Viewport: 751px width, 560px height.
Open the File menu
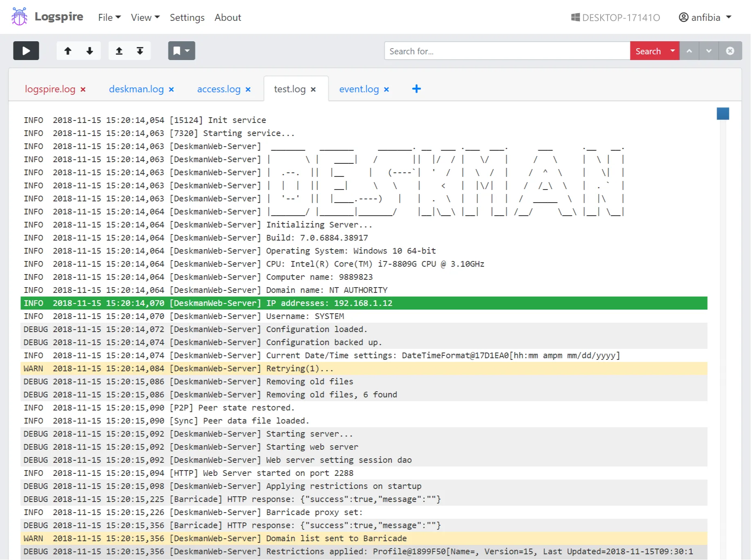point(108,17)
